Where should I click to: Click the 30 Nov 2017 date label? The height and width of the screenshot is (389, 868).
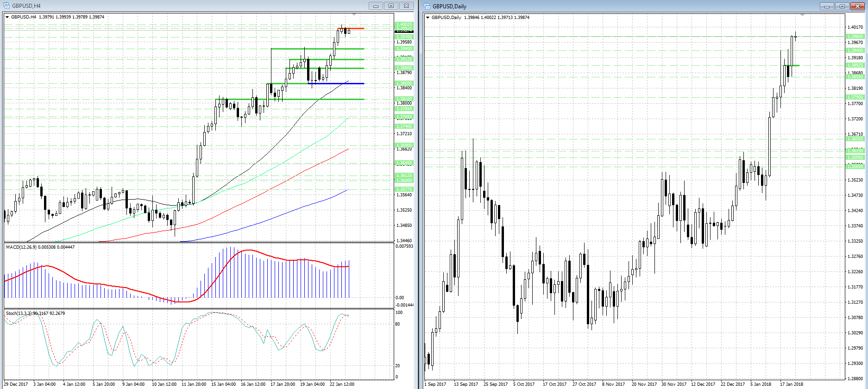[674, 384]
